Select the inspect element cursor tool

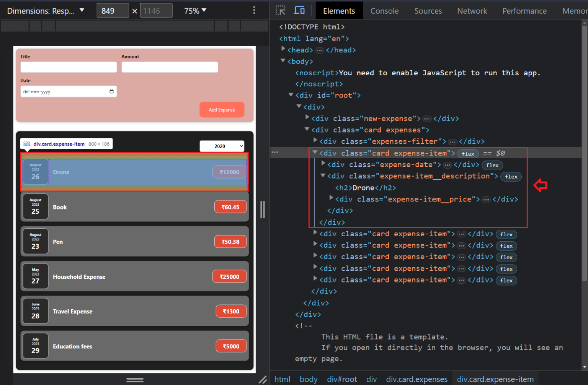[x=281, y=10]
